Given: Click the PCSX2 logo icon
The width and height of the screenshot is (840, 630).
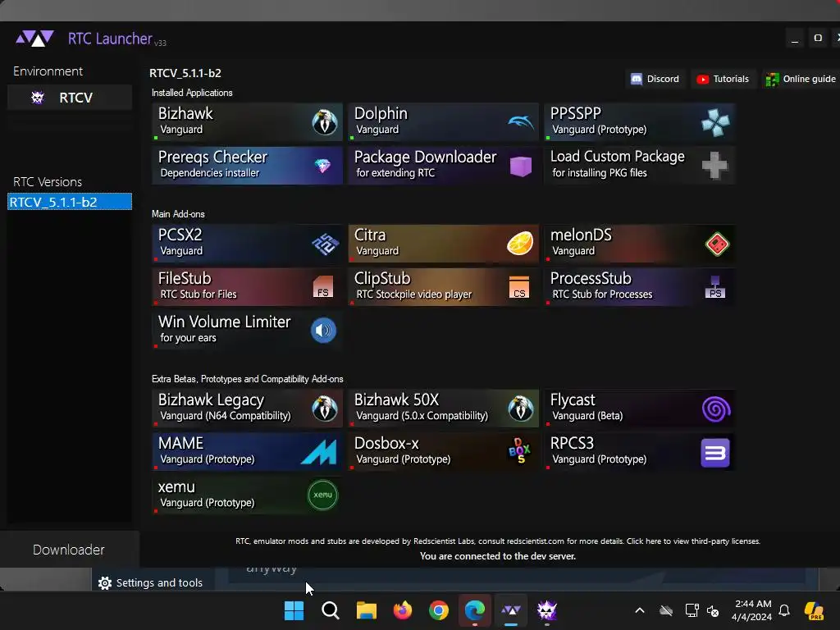Looking at the screenshot, I should (x=325, y=244).
